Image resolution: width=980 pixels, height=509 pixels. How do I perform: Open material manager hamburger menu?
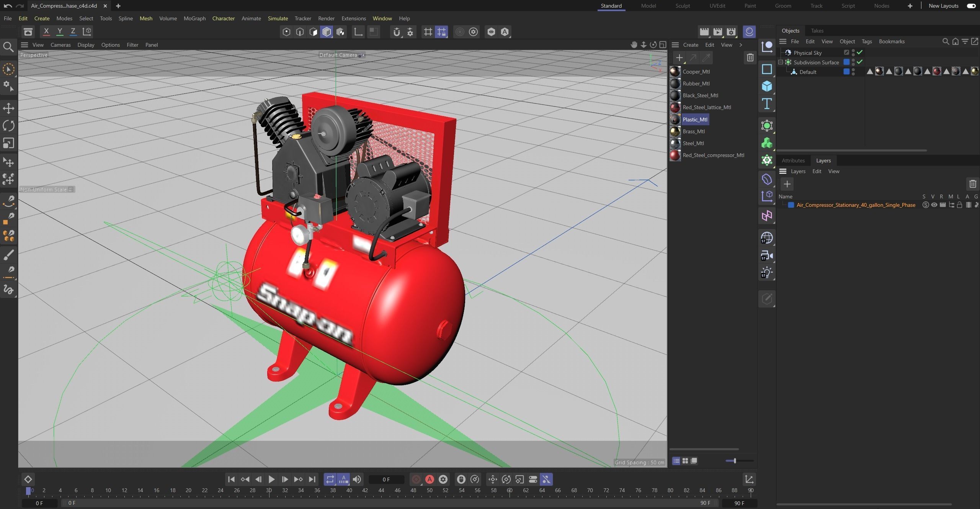(x=675, y=45)
